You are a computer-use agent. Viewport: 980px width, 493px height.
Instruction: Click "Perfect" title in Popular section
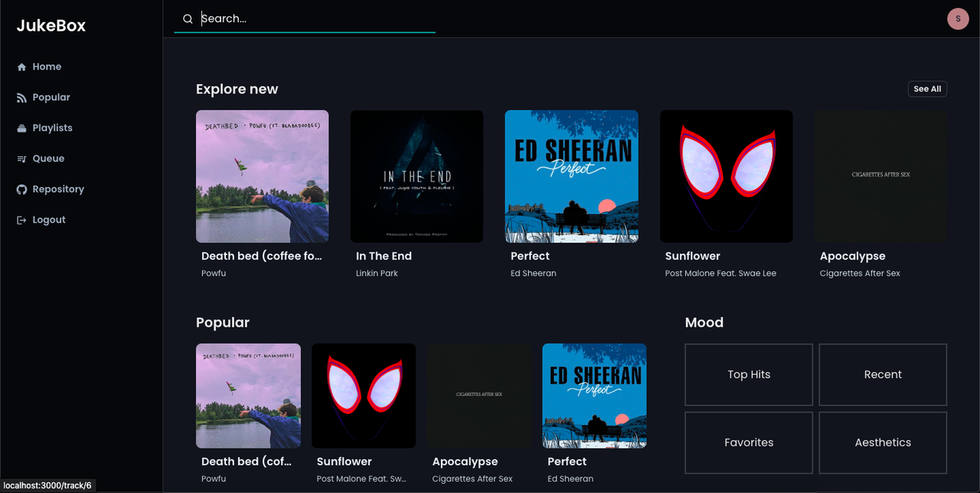(567, 462)
